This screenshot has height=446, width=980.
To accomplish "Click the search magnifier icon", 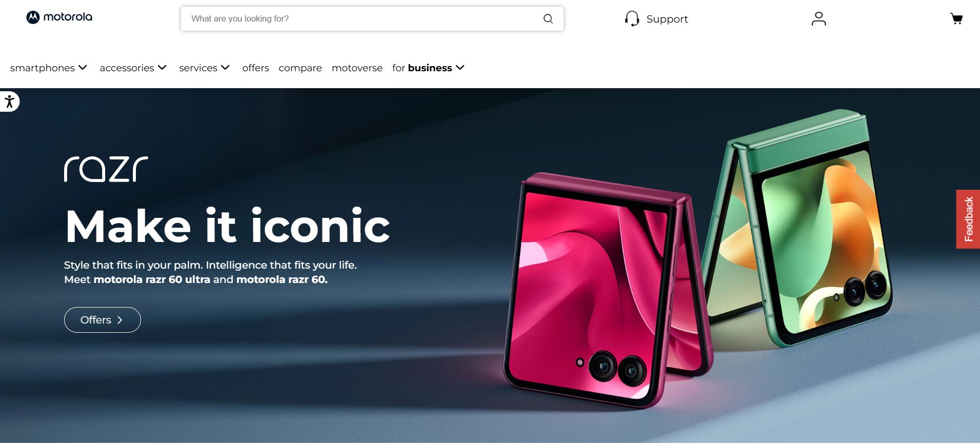I will point(548,19).
